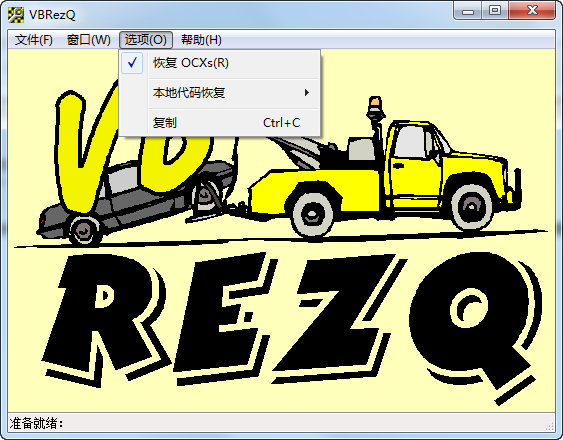Minimize the VBRezQ window
Viewport: 563px width, 440px height.
click(467, 11)
